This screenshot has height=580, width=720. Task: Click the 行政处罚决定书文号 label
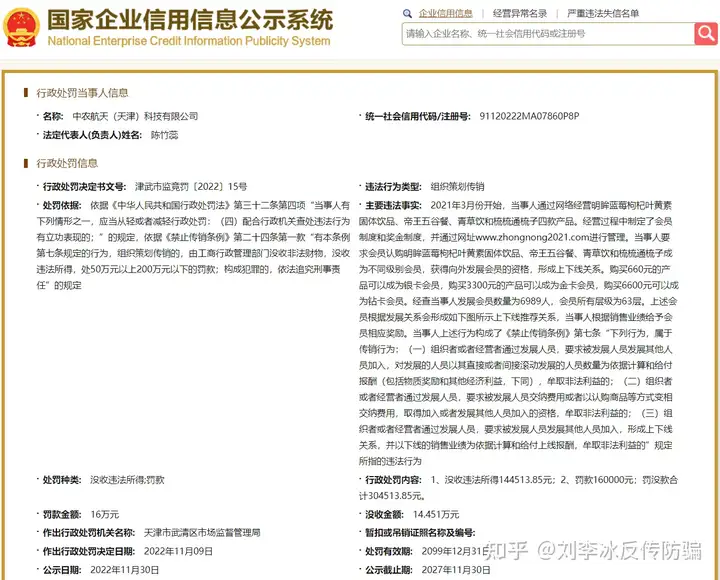[x=84, y=186]
